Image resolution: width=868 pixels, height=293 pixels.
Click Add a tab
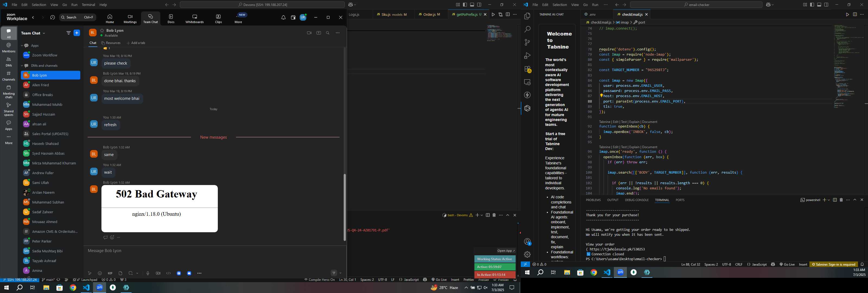136,43
